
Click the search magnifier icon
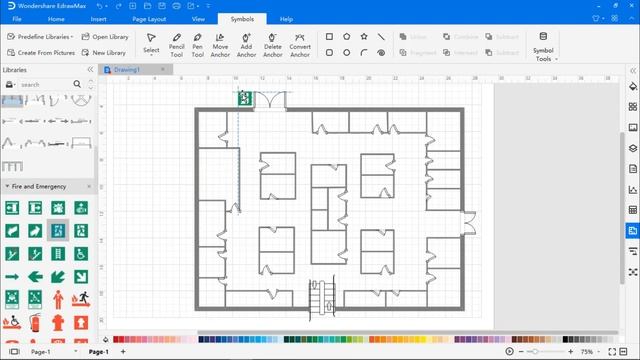[x=77, y=84]
